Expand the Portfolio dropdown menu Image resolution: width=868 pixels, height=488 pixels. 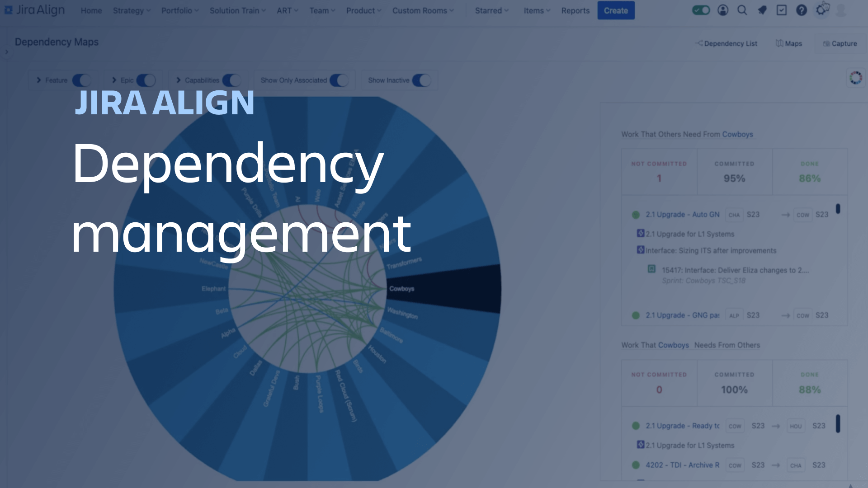tap(180, 10)
